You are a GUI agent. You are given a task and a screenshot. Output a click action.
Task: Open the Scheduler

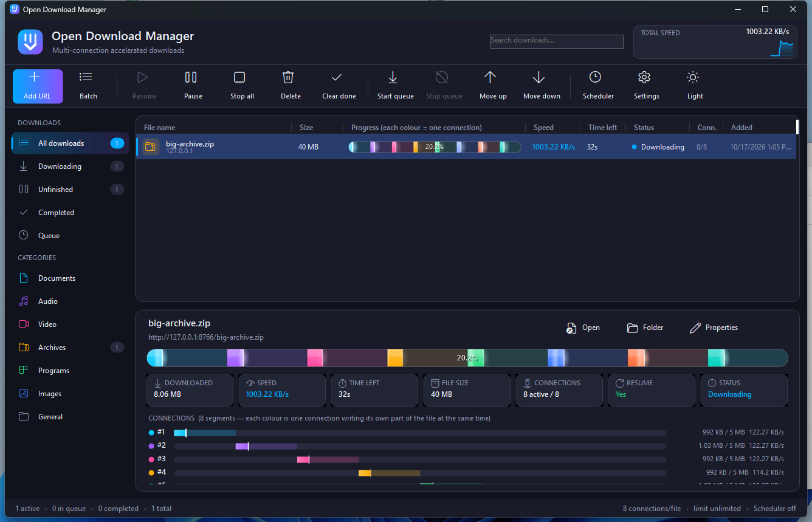(x=598, y=86)
